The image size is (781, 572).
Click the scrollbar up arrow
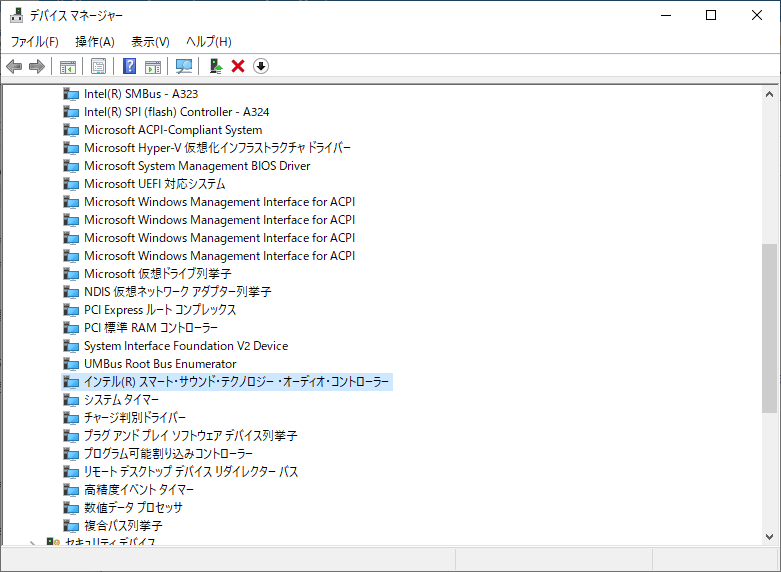(x=769, y=94)
